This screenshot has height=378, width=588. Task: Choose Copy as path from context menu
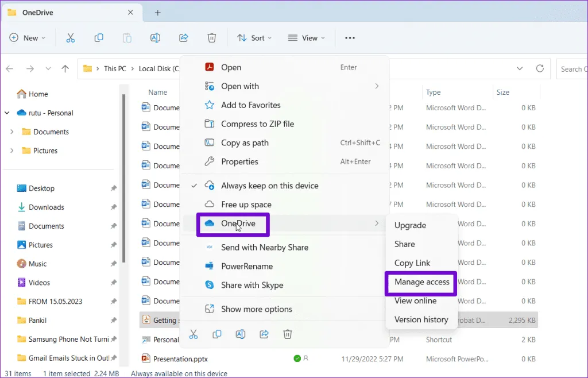click(245, 143)
